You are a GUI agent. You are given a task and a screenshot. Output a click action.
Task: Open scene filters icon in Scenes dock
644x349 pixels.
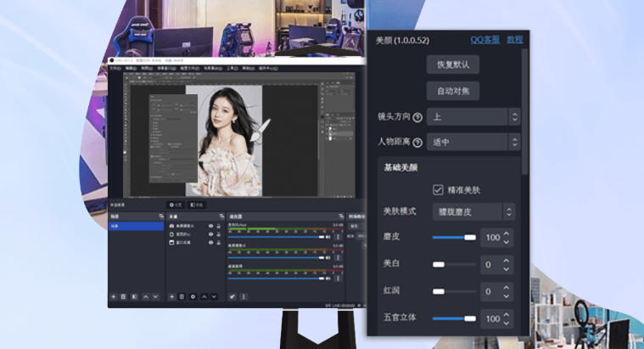point(134,296)
